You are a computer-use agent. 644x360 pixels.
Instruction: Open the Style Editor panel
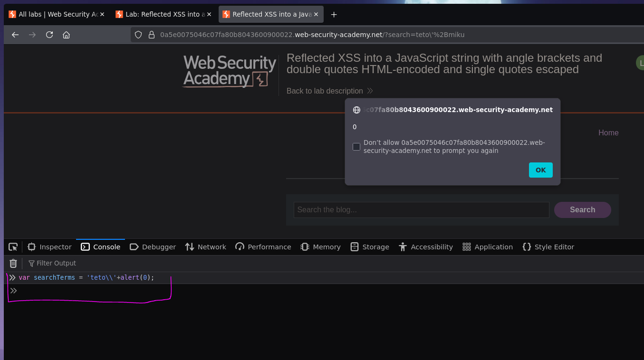548,247
